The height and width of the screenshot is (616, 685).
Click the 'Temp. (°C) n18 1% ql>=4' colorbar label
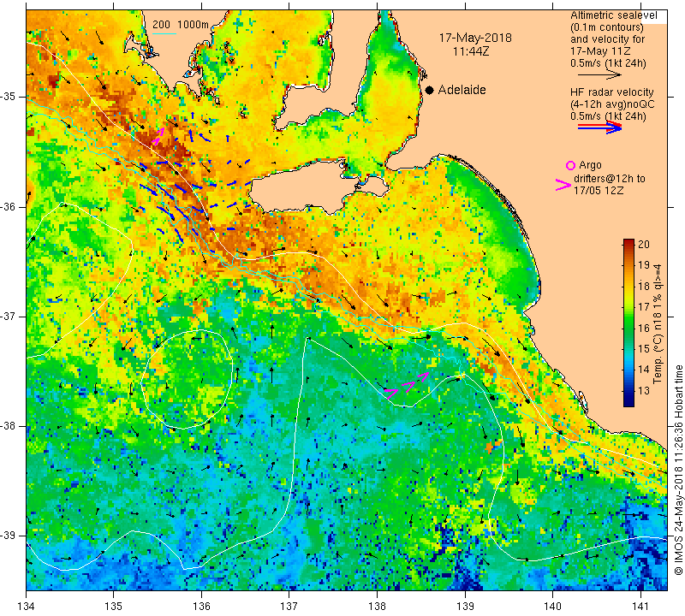(658, 323)
